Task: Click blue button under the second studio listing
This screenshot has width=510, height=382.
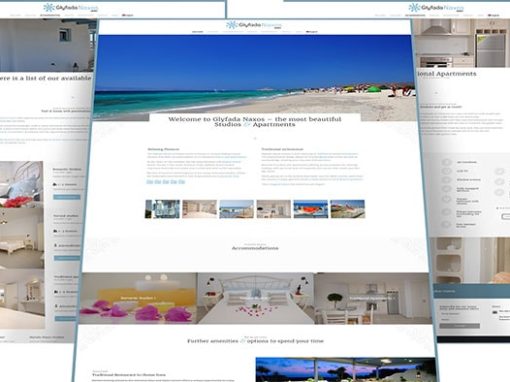Action: 68,258
